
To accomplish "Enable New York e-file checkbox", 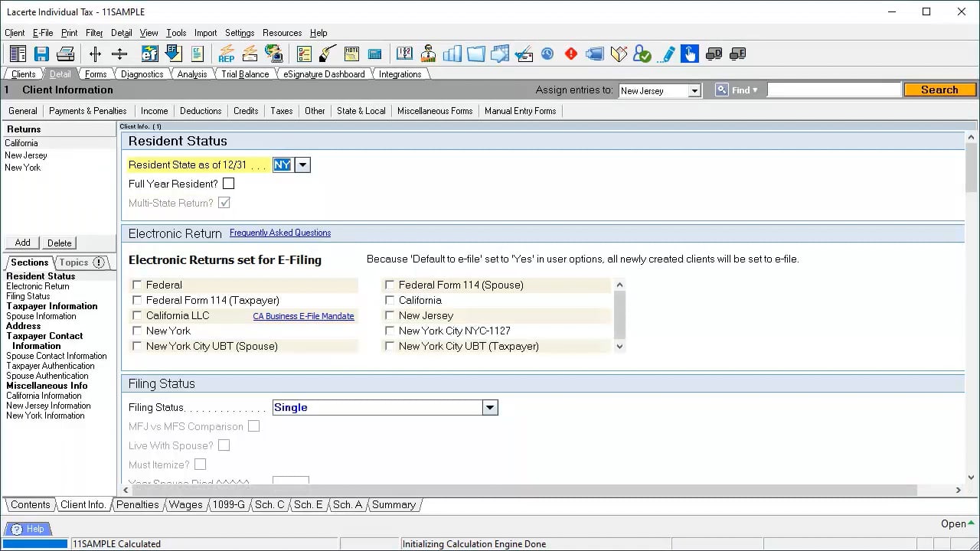I will [x=137, y=331].
